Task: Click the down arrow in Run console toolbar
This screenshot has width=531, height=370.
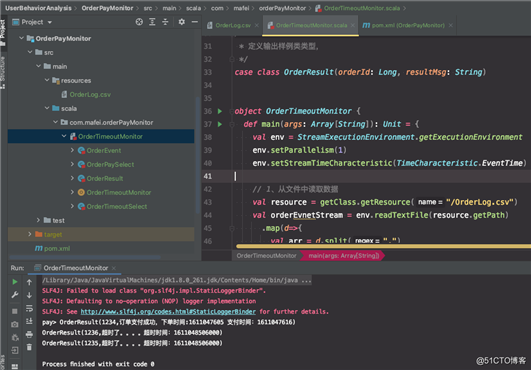Action: [x=29, y=295]
